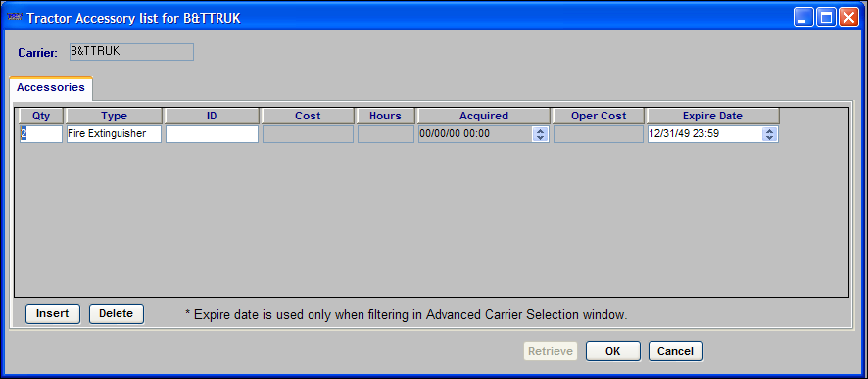Click the Acquired date spinner arrows

(540, 134)
